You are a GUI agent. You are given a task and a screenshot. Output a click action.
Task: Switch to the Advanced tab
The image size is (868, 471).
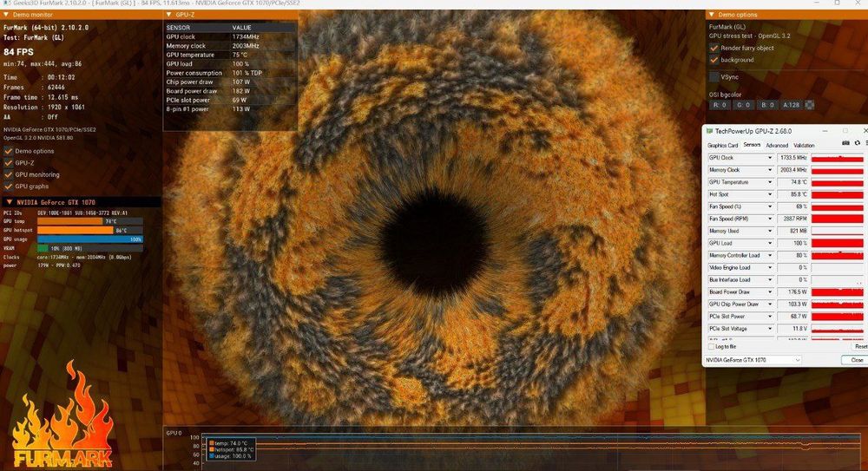point(777,145)
